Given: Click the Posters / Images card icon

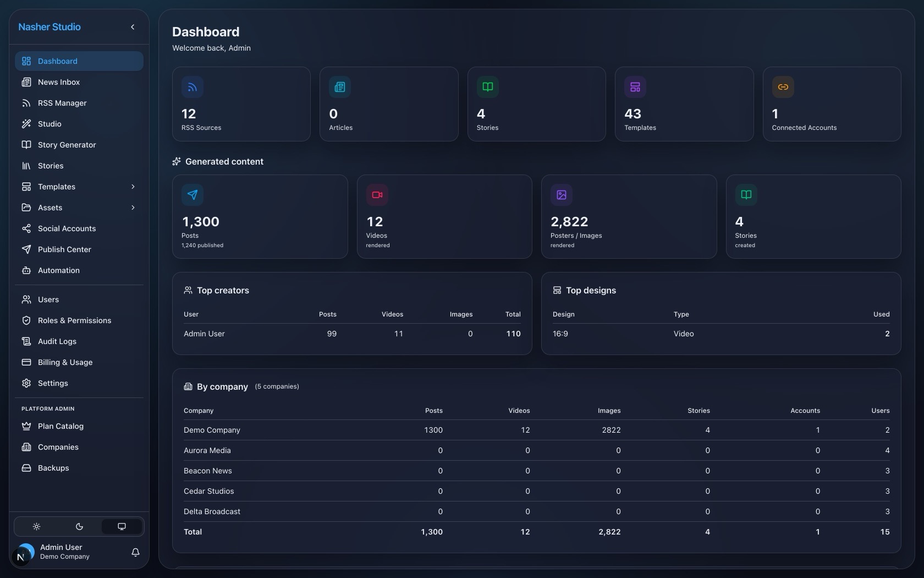Looking at the screenshot, I should tap(562, 195).
